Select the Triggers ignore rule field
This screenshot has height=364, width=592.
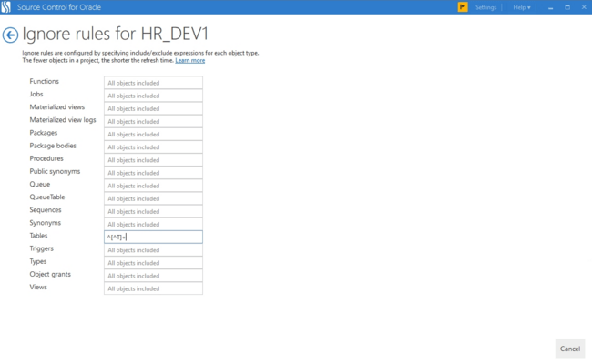click(x=153, y=249)
